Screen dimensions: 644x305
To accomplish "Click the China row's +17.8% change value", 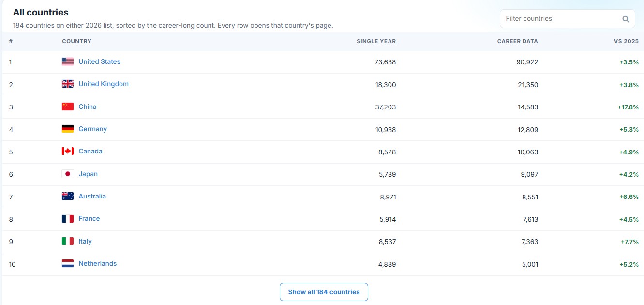I will (x=628, y=107).
